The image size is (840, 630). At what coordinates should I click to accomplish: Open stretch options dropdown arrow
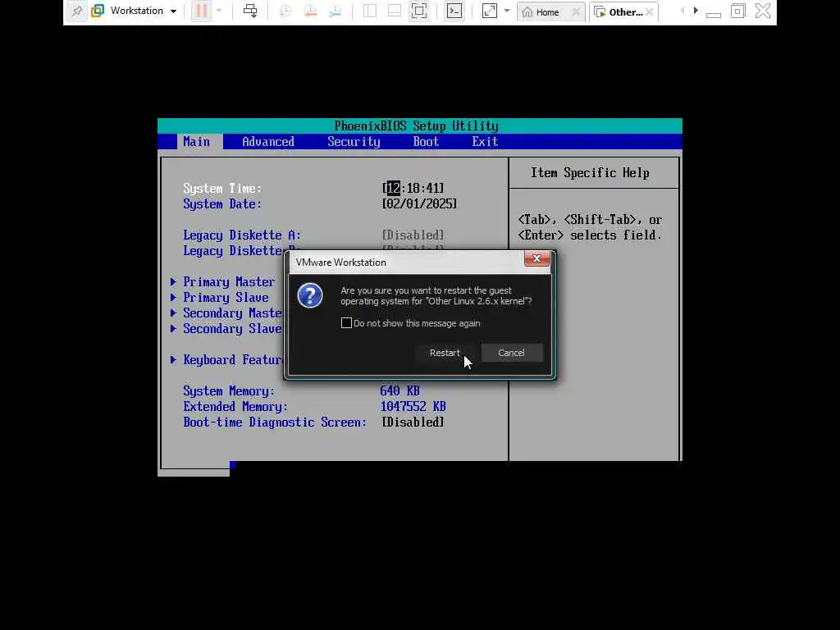pyautogui.click(x=507, y=11)
